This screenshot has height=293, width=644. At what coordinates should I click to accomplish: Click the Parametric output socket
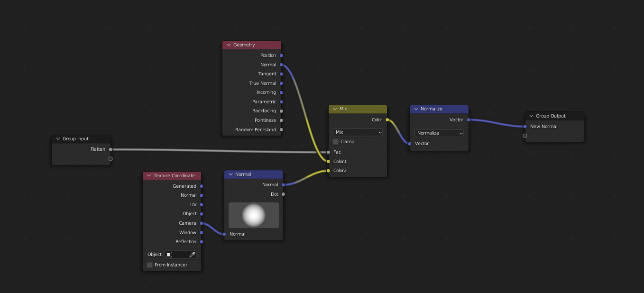point(281,102)
